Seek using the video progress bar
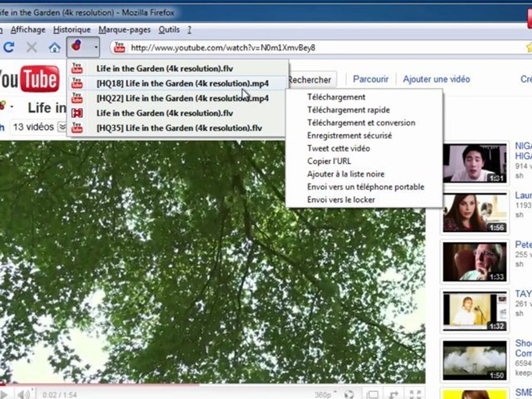Viewport: 532px width, 399px height. click(212, 385)
